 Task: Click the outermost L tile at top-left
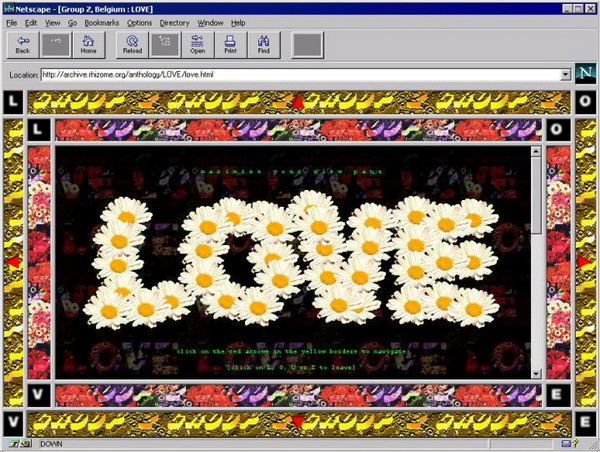point(13,101)
